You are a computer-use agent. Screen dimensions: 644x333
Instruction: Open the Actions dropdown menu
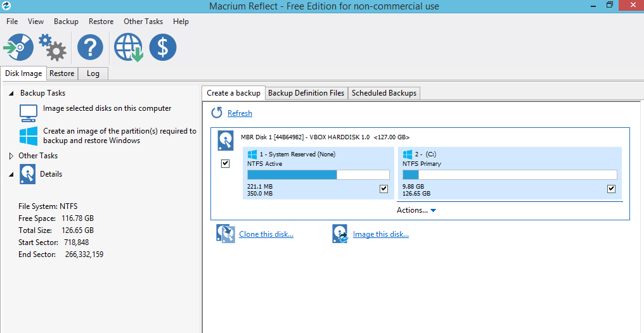416,210
